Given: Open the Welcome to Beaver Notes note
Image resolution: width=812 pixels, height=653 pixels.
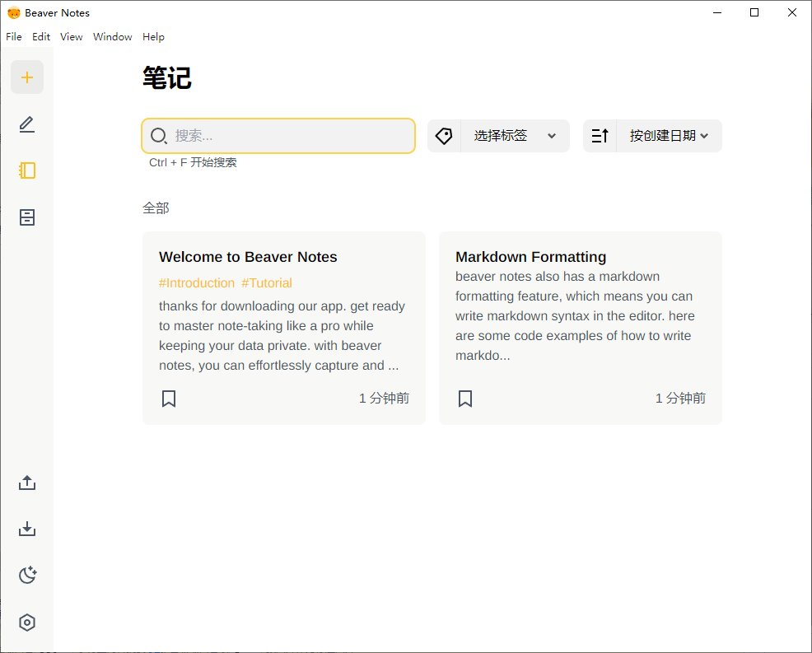Looking at the screenshot, I should (x=248, y=257).
